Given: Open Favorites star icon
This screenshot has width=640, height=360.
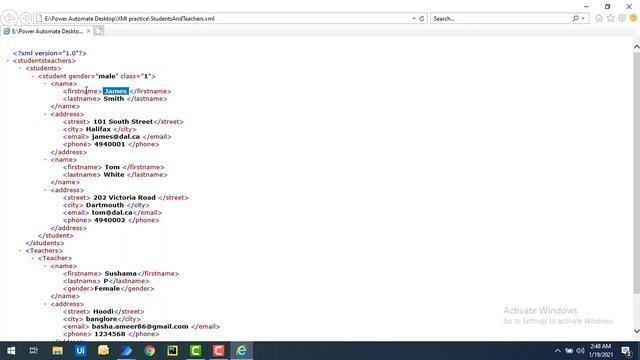Looking at the screenshot, I should click(x=611, y=18).
